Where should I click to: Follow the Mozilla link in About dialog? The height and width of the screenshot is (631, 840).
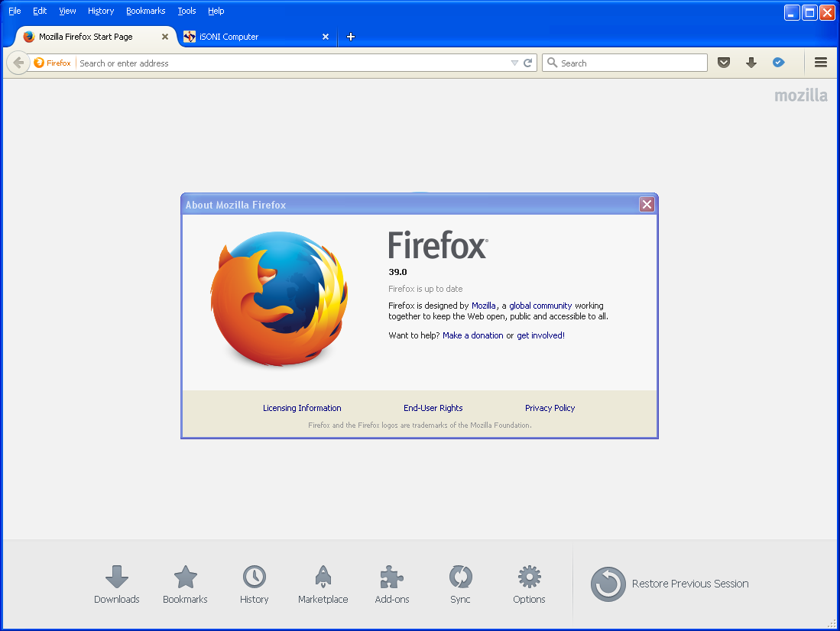pos(483,306)
